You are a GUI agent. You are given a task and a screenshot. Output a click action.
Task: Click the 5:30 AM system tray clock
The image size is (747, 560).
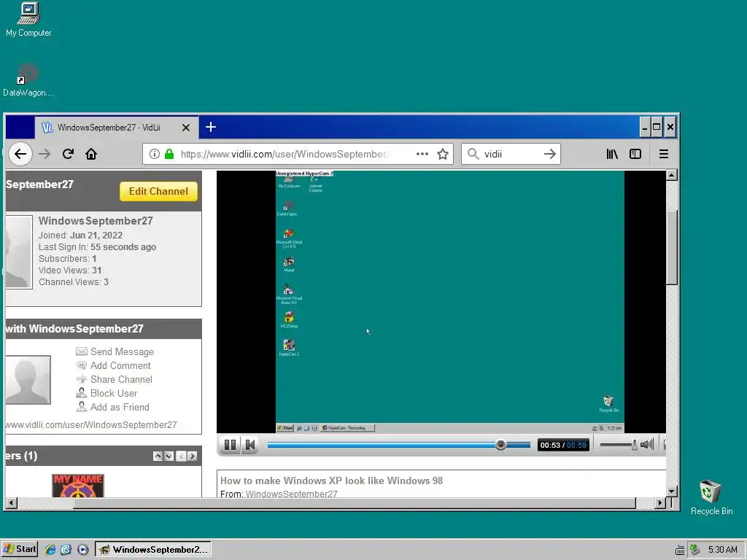click(x=723, y=550)
